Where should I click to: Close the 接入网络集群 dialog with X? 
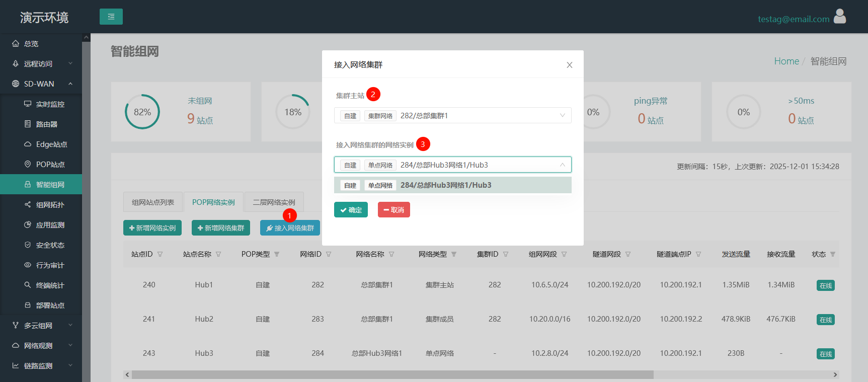click(x=570, y=65)
